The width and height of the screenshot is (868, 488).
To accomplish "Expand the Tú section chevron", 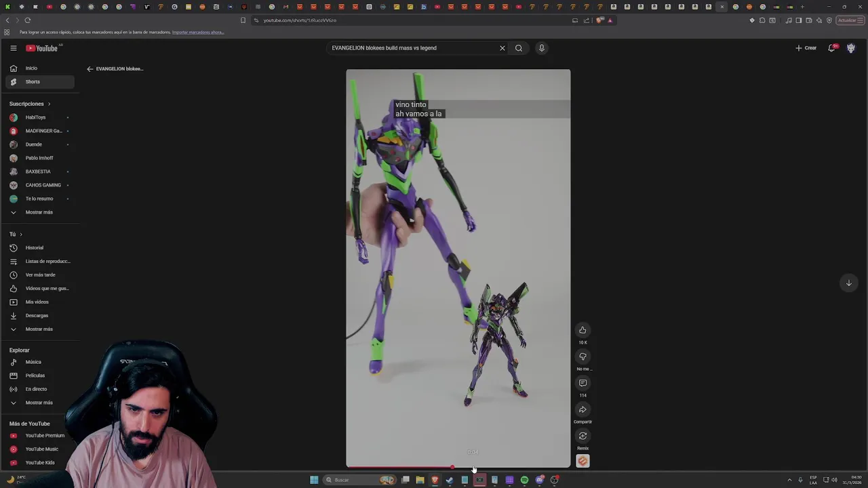I will pos(20,235).
